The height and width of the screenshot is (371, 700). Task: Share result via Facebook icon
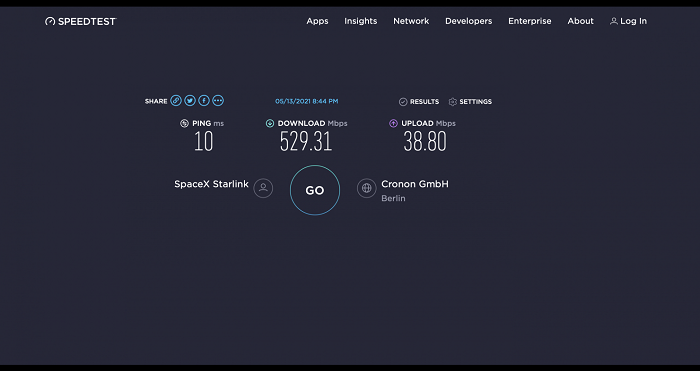(x=204, y=100)
